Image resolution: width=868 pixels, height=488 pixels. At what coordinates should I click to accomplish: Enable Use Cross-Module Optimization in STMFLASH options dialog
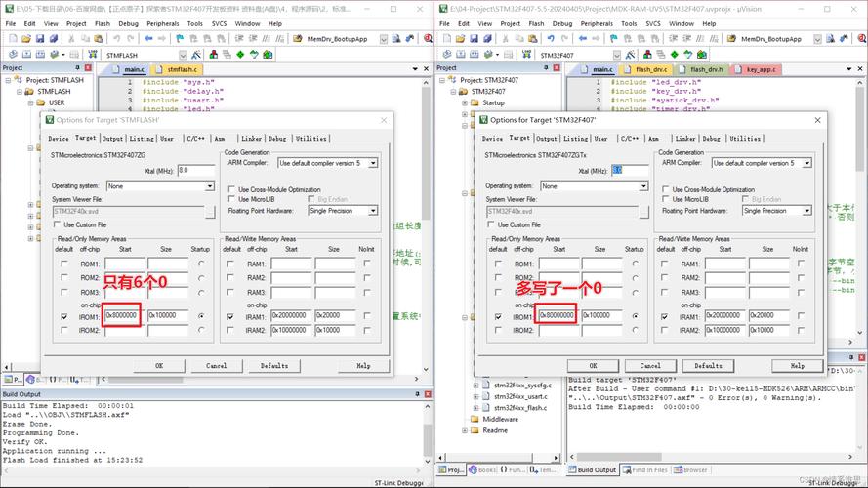click(x=232, y=189)
